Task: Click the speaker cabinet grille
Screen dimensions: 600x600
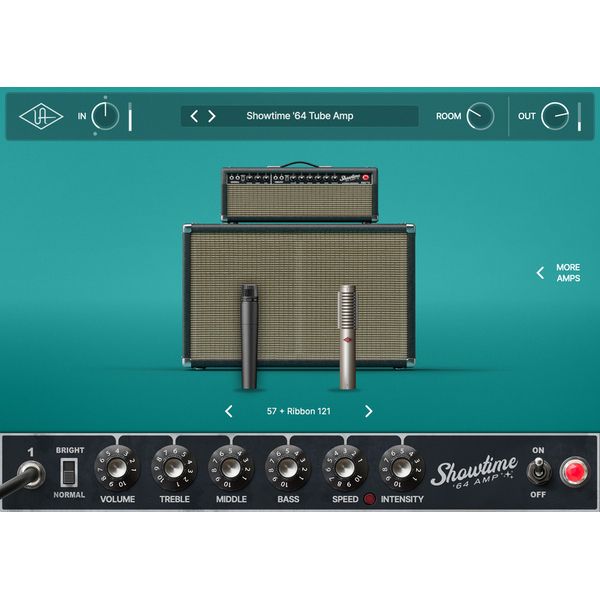Action: pos(299,296)
